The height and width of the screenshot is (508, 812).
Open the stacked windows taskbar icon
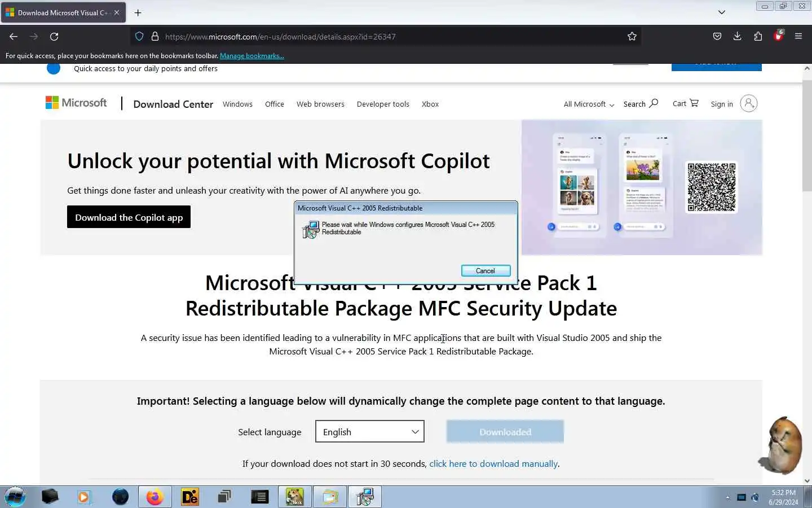[x=224, y=497]
